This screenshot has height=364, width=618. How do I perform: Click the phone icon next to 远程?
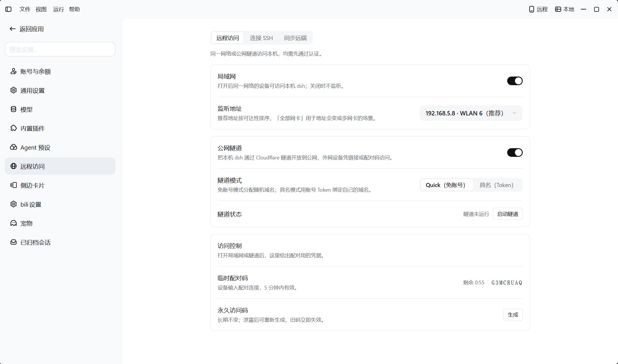pos(532,9)
